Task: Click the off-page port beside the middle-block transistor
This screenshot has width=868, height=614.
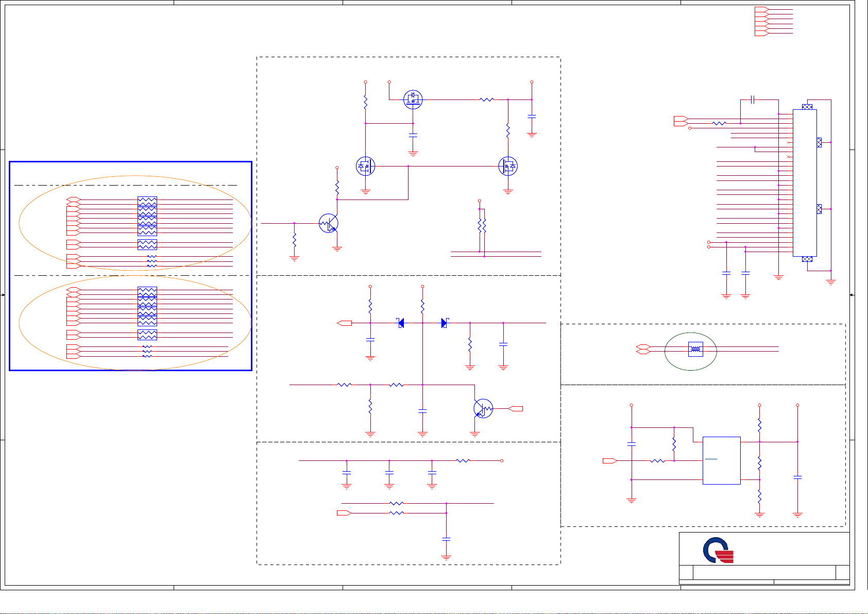Action: pos(515,409)
